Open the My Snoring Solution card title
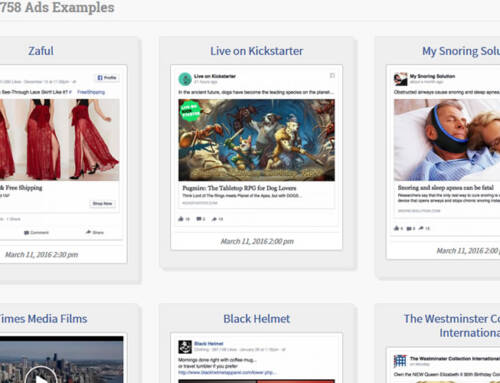This screenshot has width=500, height=383. point(461,51)
